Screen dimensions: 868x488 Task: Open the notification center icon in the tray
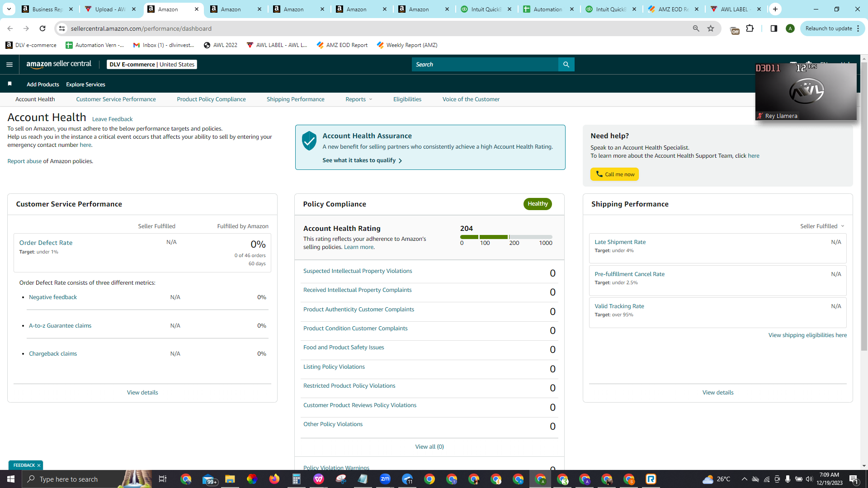tap(854, 479)
